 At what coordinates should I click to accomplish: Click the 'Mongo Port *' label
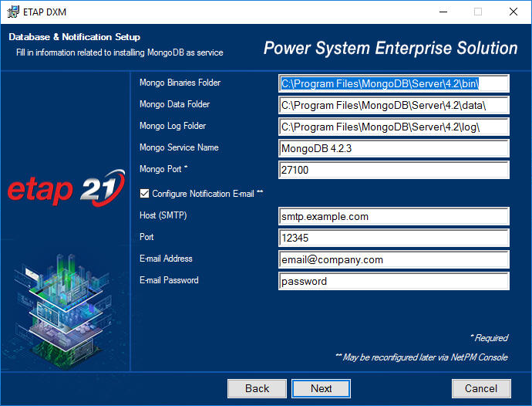pos(163,169)
